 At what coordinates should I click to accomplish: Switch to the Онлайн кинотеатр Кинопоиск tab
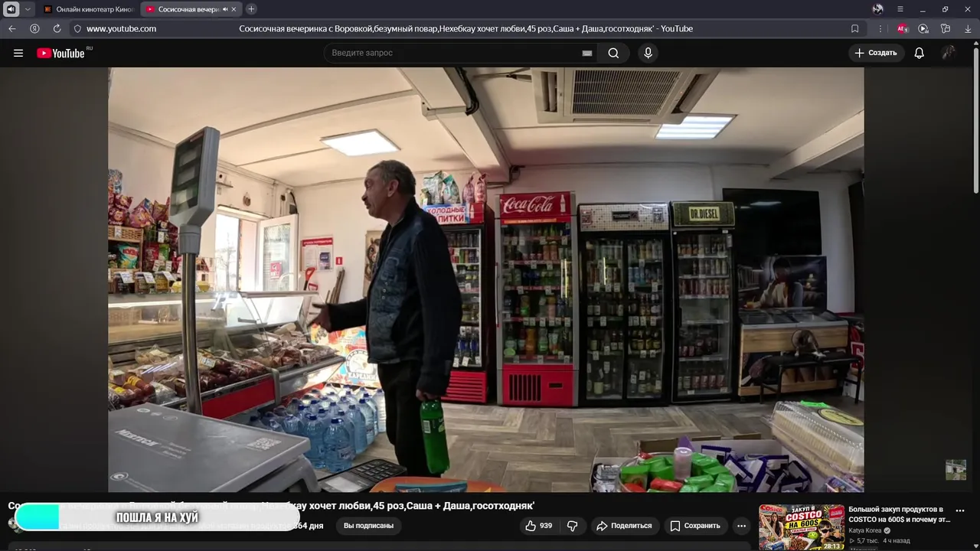click(89, 9)
